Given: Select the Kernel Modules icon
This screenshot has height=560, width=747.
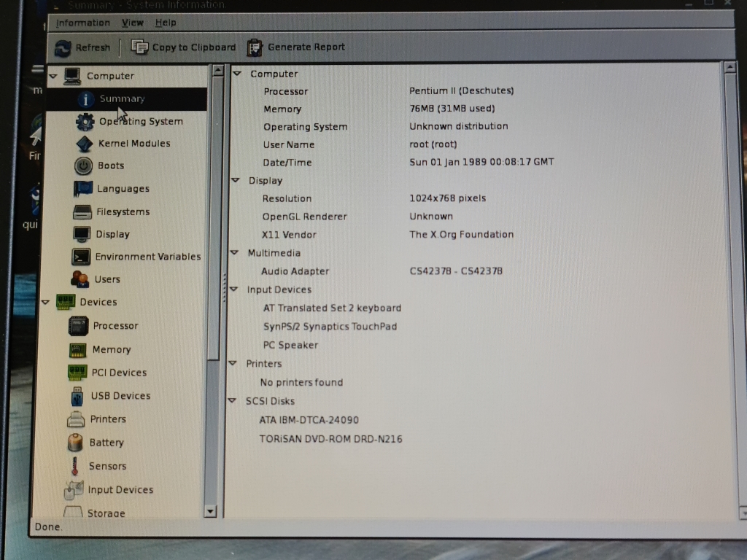Looking at the screenshot, I should (x=85, y=144).
